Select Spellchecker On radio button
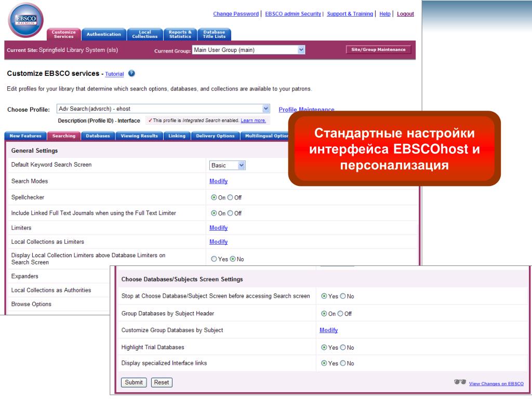Screen dimensions: 532x399 pyautogui.click(x=214, y=197)
